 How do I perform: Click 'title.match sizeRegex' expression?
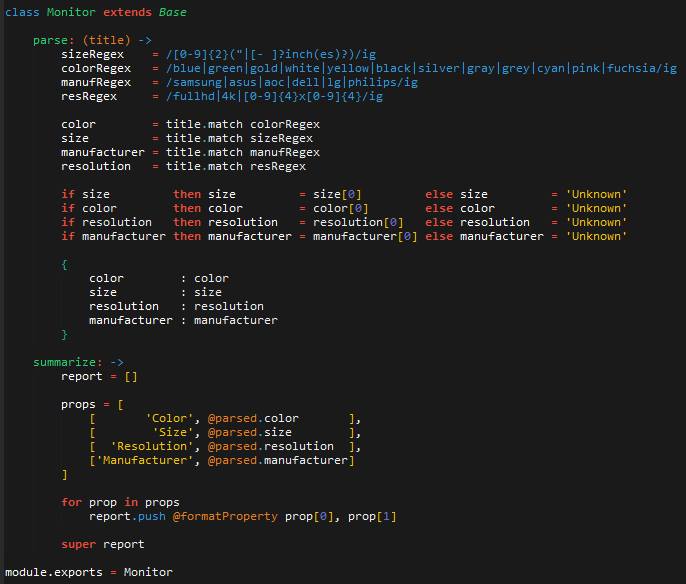tap(239, 138)
